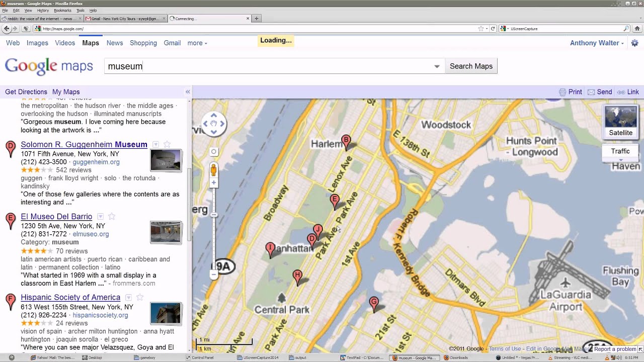Click the red E marker beside El Museo listing
The image size is (644, 362).
pos(11,221)
